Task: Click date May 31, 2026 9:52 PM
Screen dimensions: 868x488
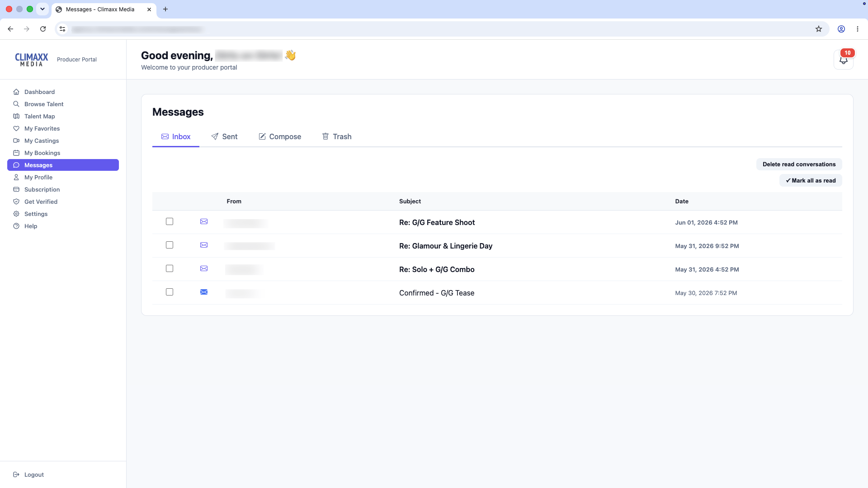Action: click(x=707, y=246)
